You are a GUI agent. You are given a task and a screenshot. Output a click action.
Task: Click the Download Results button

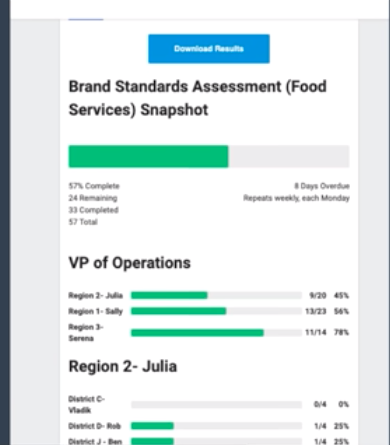[209, 49]
